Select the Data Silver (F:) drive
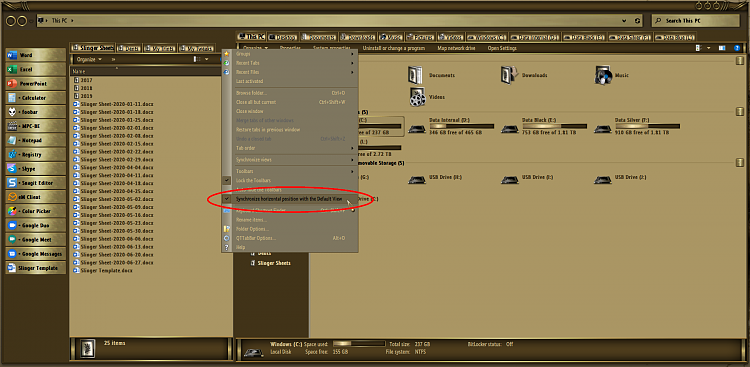The image size is (750, 367). click(638, 126)
